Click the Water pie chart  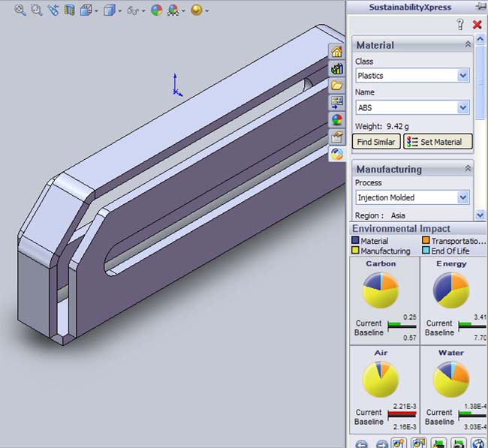[451, 379]
